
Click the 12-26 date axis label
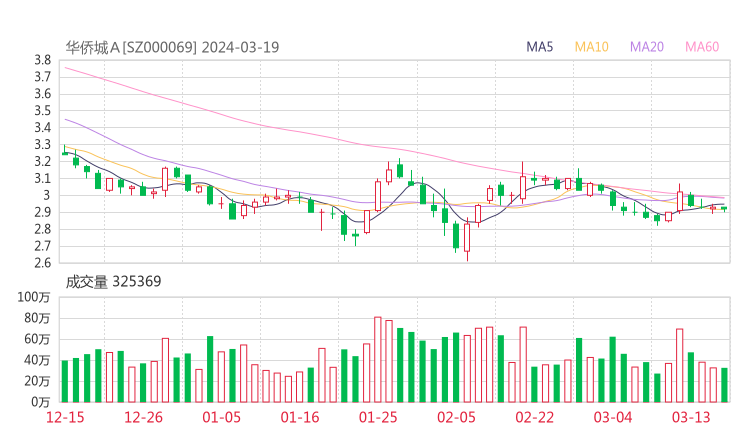tap(143, 417)
